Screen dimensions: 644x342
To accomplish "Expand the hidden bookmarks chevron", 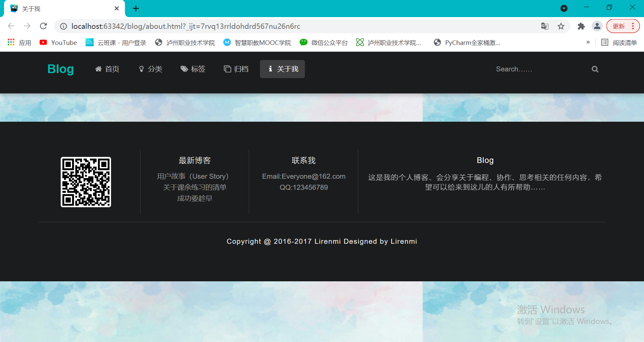I will [x=588, y=42].
